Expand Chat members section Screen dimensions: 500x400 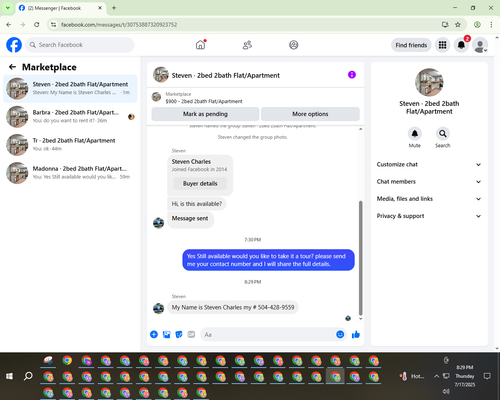click(429, 182)
